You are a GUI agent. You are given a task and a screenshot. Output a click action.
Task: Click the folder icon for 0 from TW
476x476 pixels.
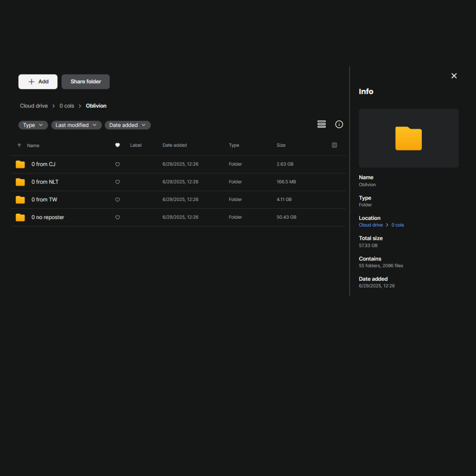(x=20, y=200)
